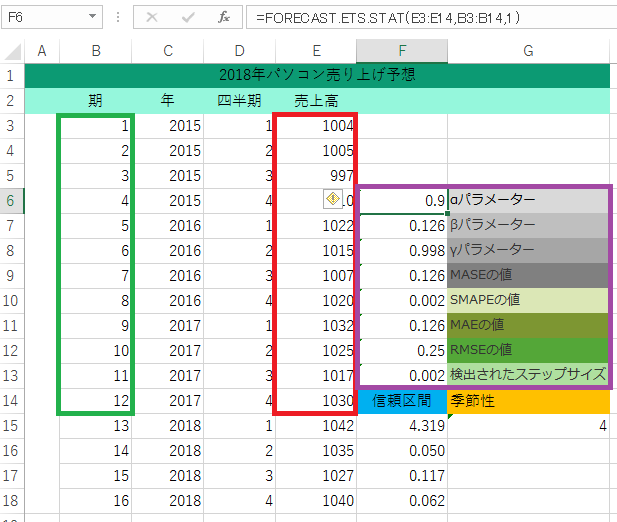Click the Name Box showing F6
Screen dimensions: 617x522
[52, 17]
